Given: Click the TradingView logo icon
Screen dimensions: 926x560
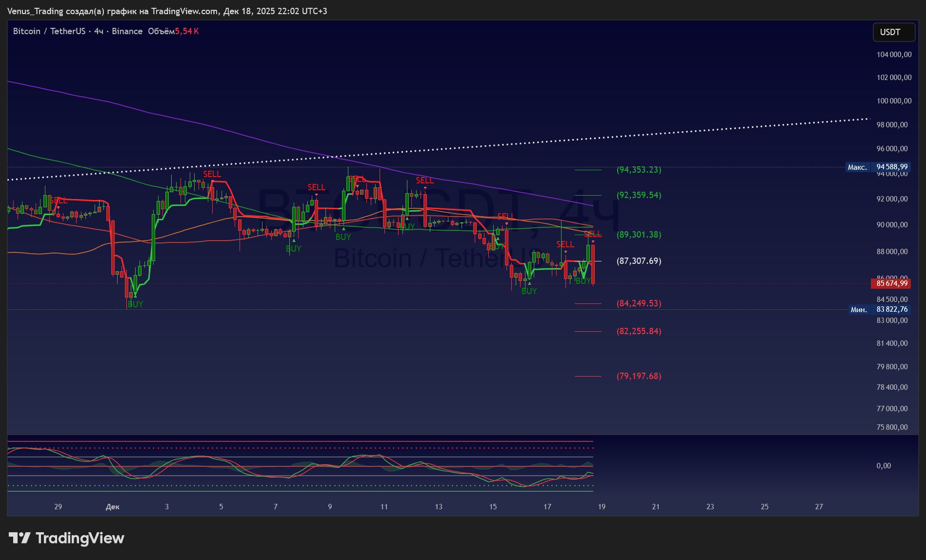Looking at the screenshot, I should (x=20, y=538).
